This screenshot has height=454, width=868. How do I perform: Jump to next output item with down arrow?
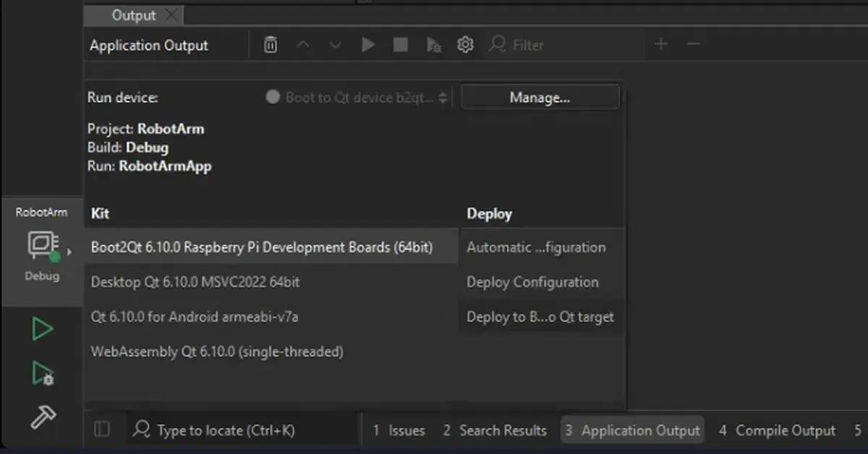[x=335, y=44]
